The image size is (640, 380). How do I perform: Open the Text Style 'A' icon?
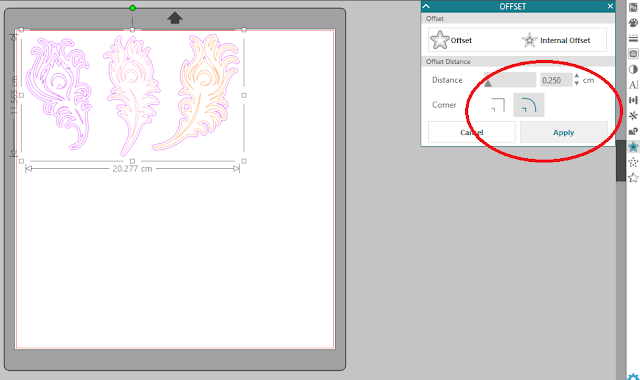pos(633,84)
